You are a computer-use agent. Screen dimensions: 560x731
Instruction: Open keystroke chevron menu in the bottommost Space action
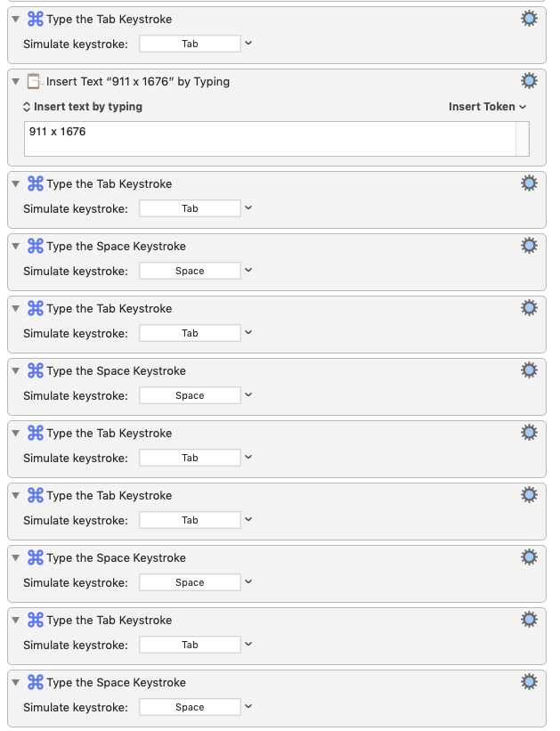coord(248,707)
